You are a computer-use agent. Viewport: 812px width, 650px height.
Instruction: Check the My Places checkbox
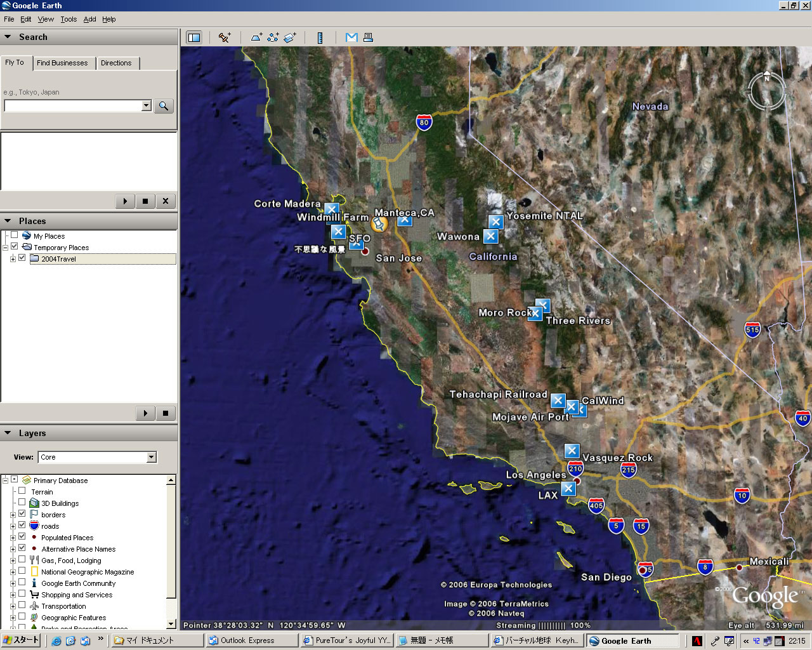click(x=14, y=235)
